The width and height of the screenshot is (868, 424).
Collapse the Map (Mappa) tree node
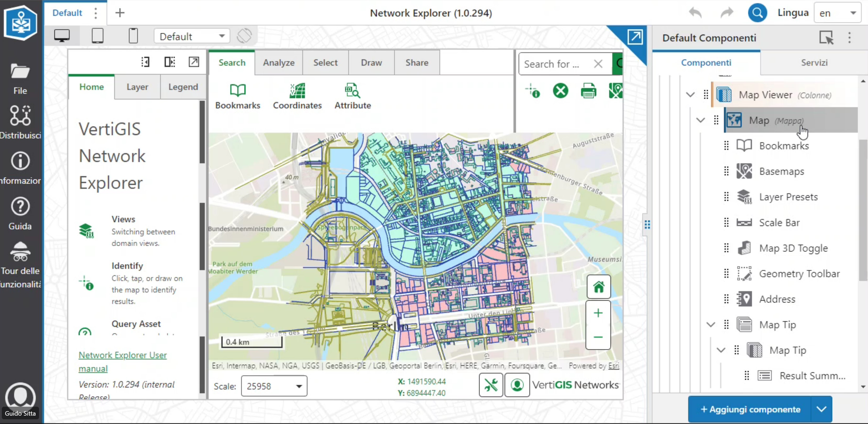[x=701, y=120]
